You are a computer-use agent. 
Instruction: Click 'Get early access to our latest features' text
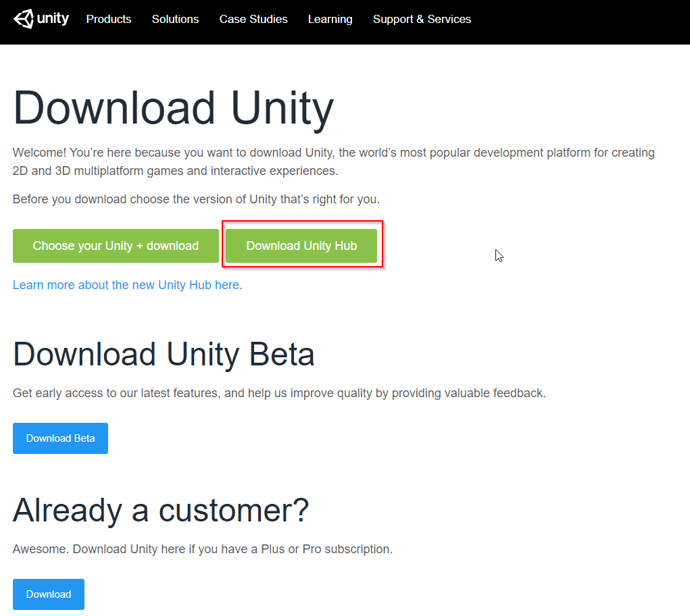coord(279,393)
